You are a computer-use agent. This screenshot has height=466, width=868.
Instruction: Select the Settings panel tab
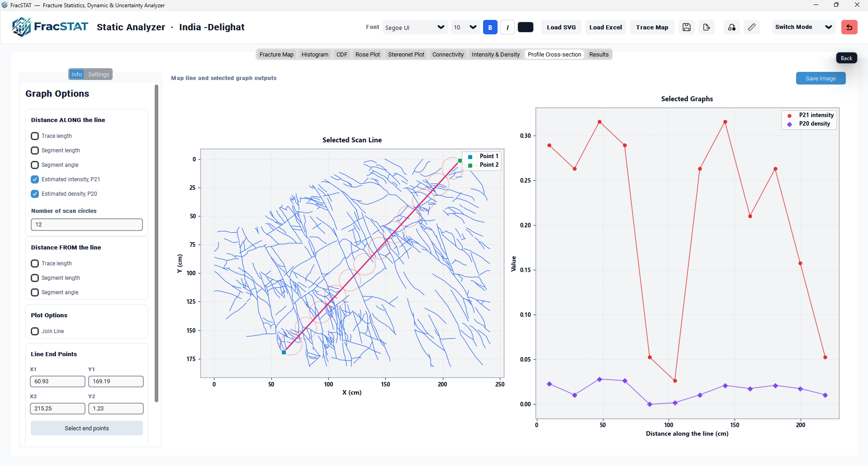tap(99, 74)
